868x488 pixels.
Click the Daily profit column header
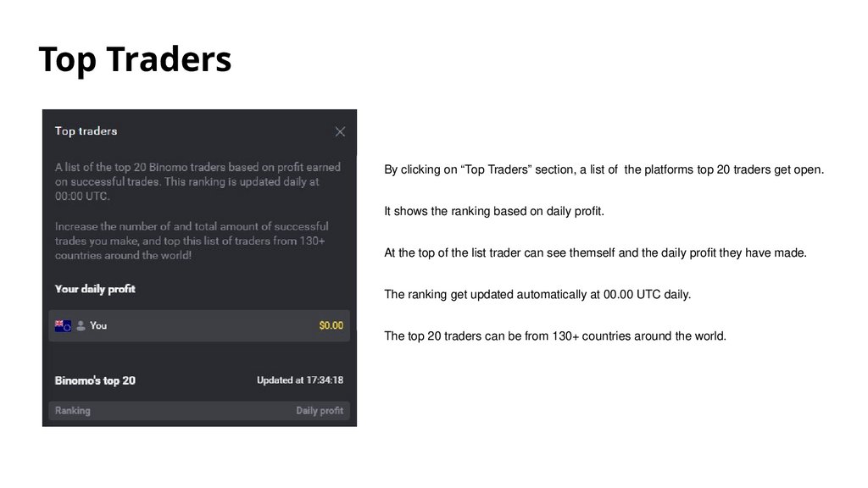tap(320, 411)
